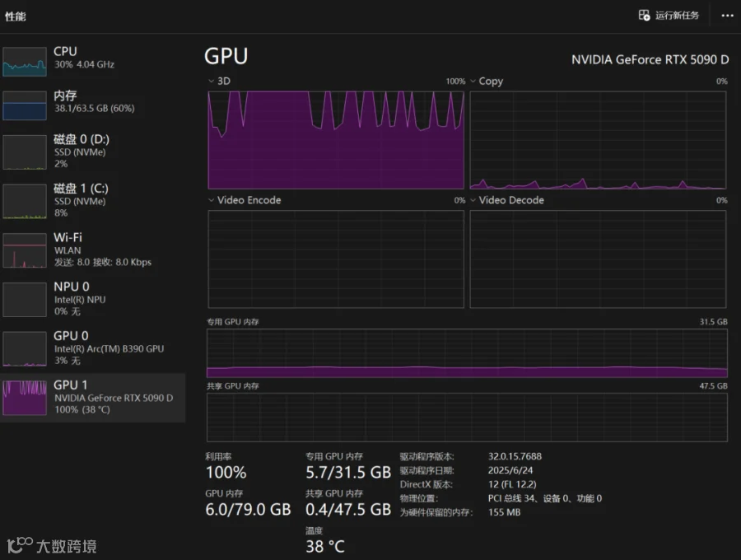Click the 38.1/63.5 GB (60%) memory text

94,108
